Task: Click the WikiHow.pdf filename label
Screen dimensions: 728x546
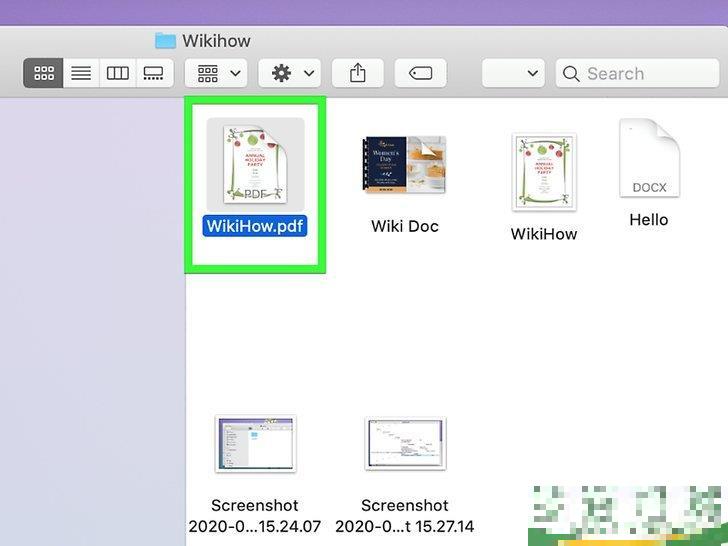Action: [255, 226]
